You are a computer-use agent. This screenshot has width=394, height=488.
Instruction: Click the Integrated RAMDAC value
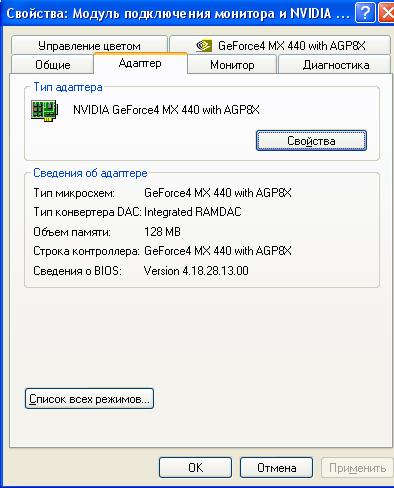193,212
